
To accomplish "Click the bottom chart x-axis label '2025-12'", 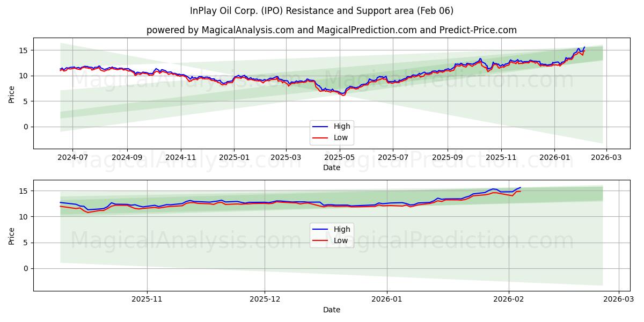I will tap(265, 300).
